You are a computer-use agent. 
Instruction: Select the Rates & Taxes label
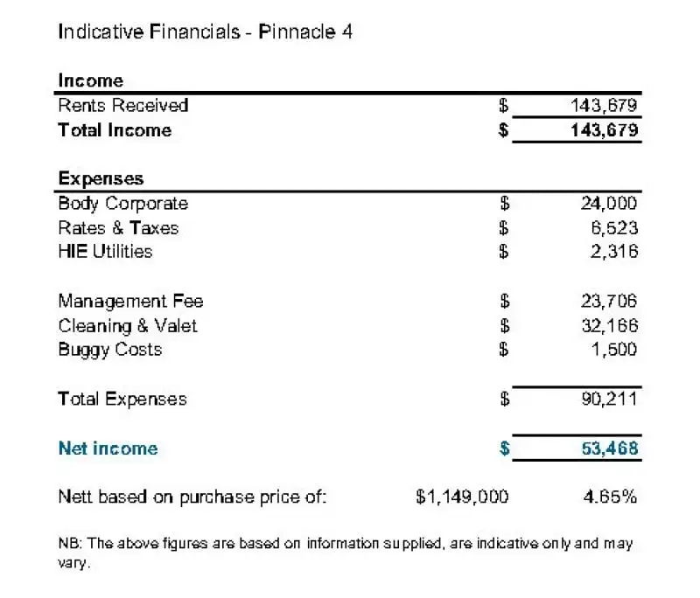(118, 228)
